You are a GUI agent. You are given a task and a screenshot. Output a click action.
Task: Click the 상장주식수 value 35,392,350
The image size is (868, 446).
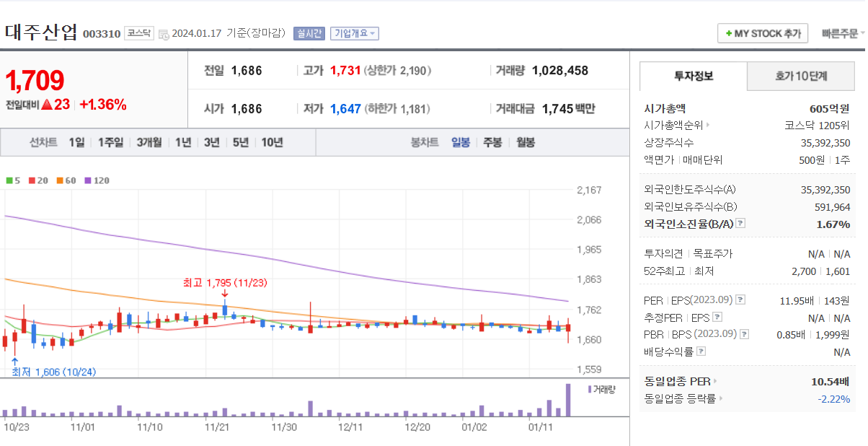tap(825, 143)
